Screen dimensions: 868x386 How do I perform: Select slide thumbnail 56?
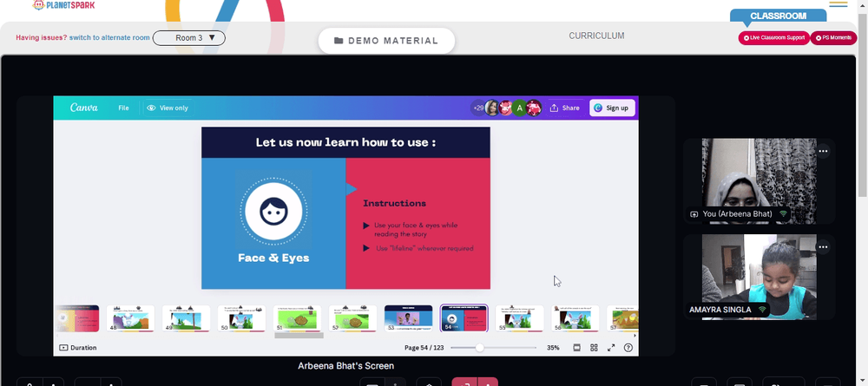click(575, 318)
